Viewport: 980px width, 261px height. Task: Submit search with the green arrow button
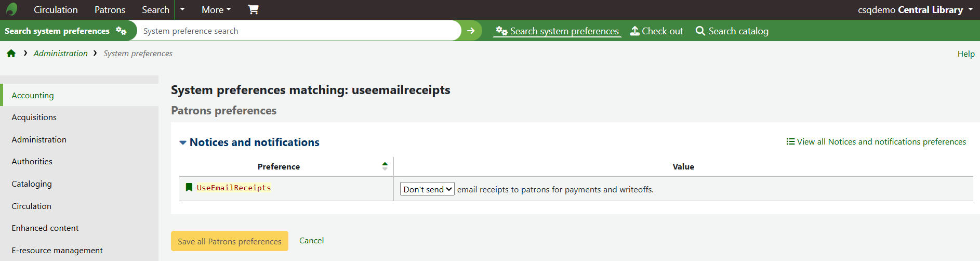tap(471, 31)
